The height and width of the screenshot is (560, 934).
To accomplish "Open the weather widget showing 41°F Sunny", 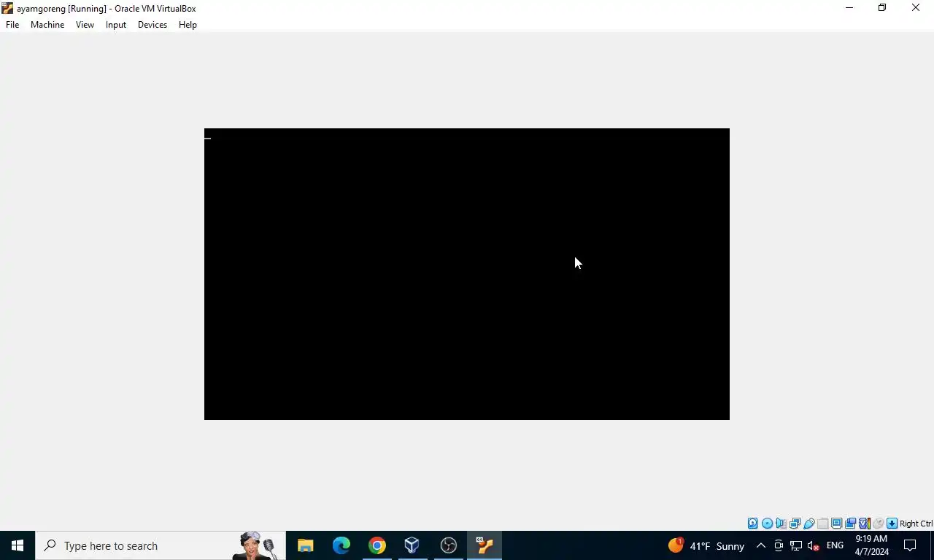I will coord(706,545).
